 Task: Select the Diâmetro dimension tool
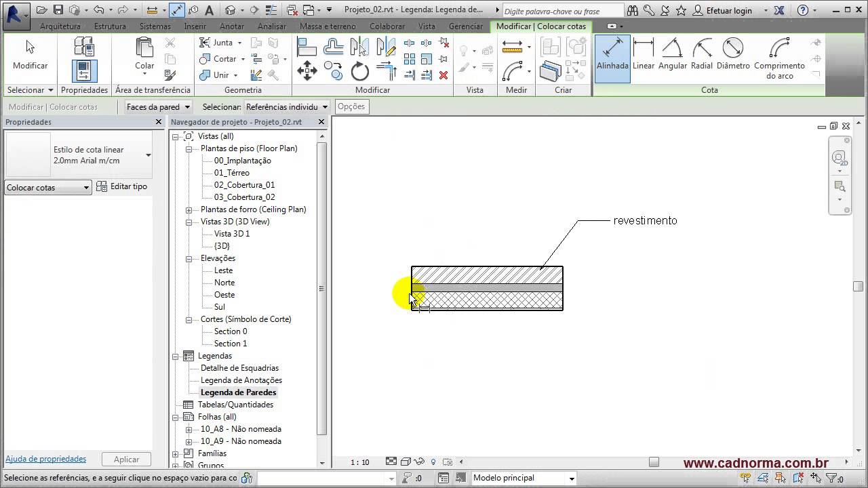733,55
